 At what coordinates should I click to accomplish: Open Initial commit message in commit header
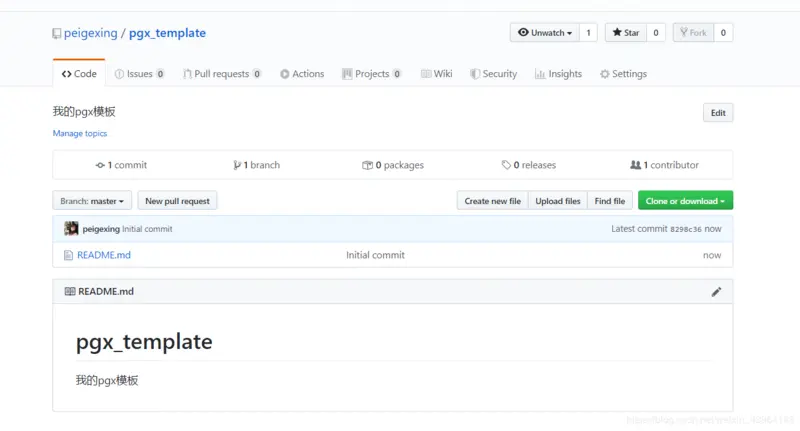pyautogui.click(x=147, y=229)
